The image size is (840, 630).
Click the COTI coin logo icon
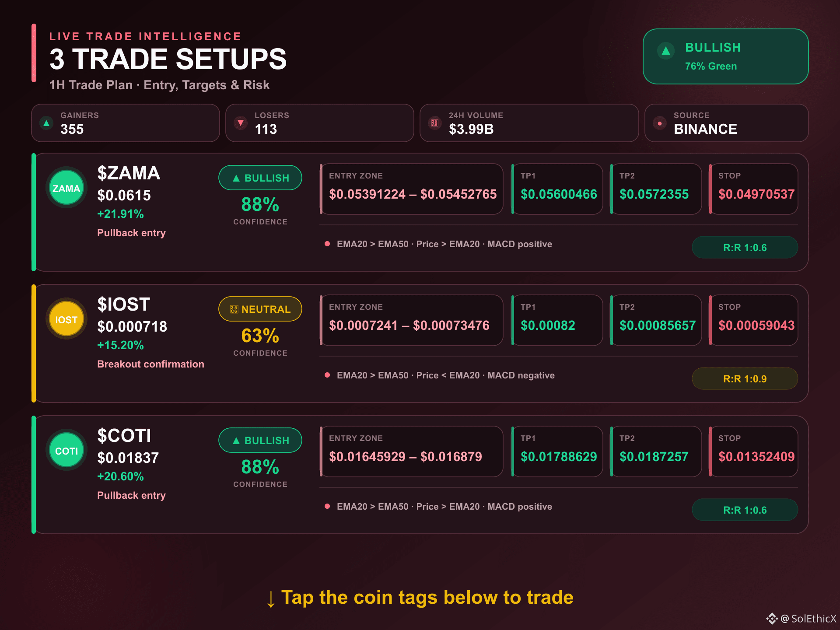click(66, 451)
